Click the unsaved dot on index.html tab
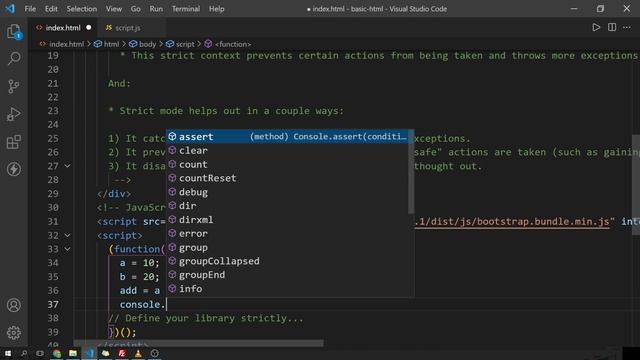Image resolution: width=640 pixels, height=360 pixels. 89,28
